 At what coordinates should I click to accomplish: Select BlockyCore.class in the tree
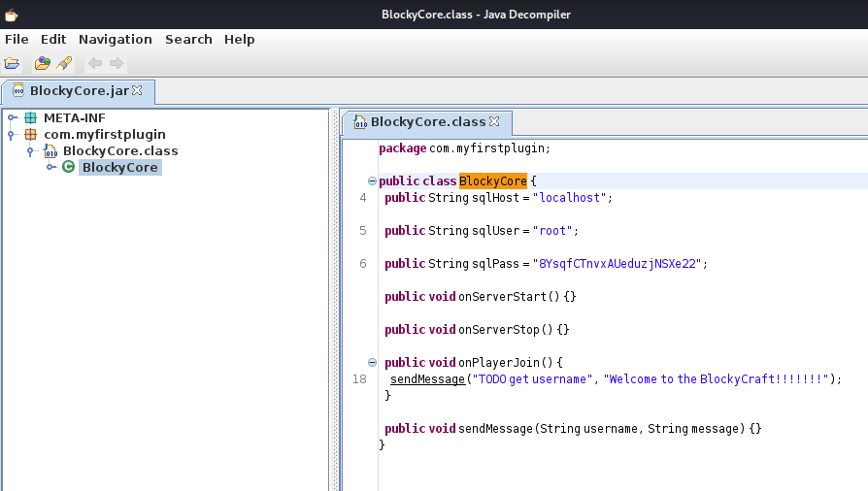[120, 151]
